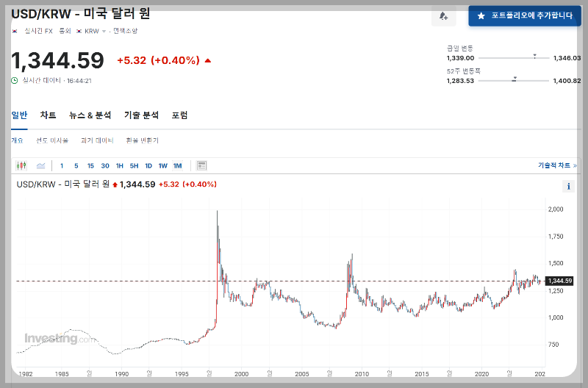Choose the 30 minute interval

(105, 165)
